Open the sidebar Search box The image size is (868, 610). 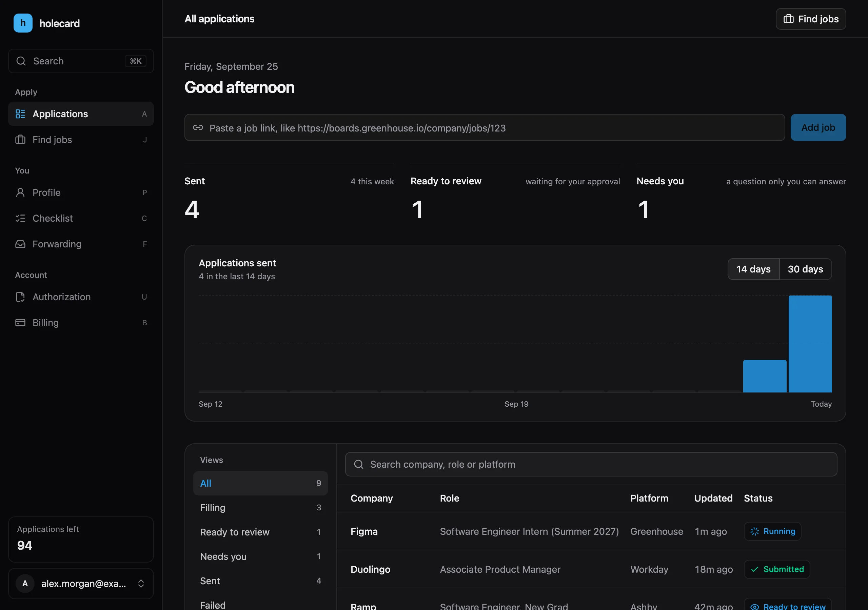click(x=81, y=61)
